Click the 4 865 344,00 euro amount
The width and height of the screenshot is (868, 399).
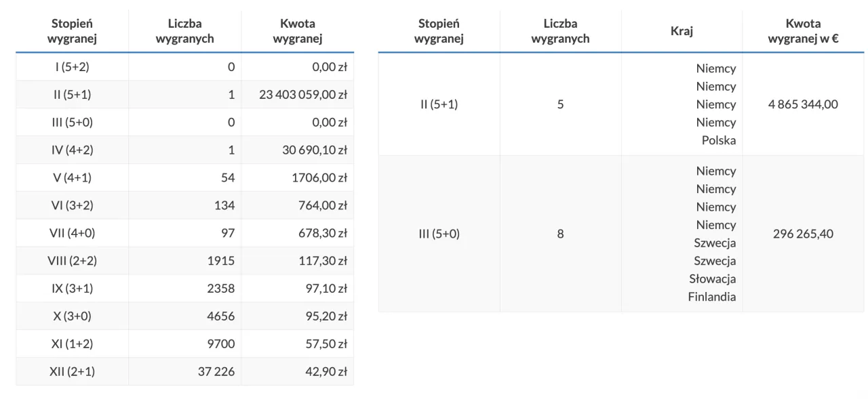[803, 104]
